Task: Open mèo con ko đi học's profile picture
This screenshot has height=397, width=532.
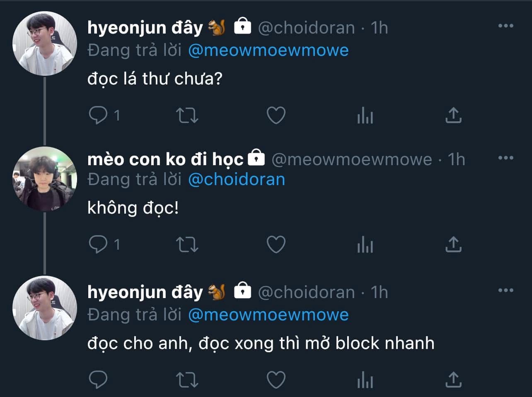Action: tap(45, 179)
